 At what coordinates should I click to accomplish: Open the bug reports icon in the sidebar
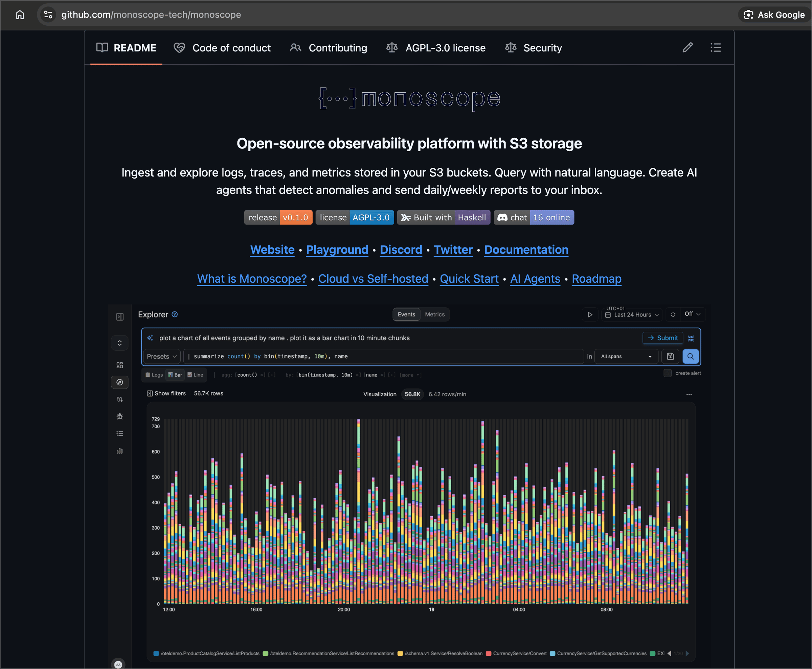pos(119,416)
